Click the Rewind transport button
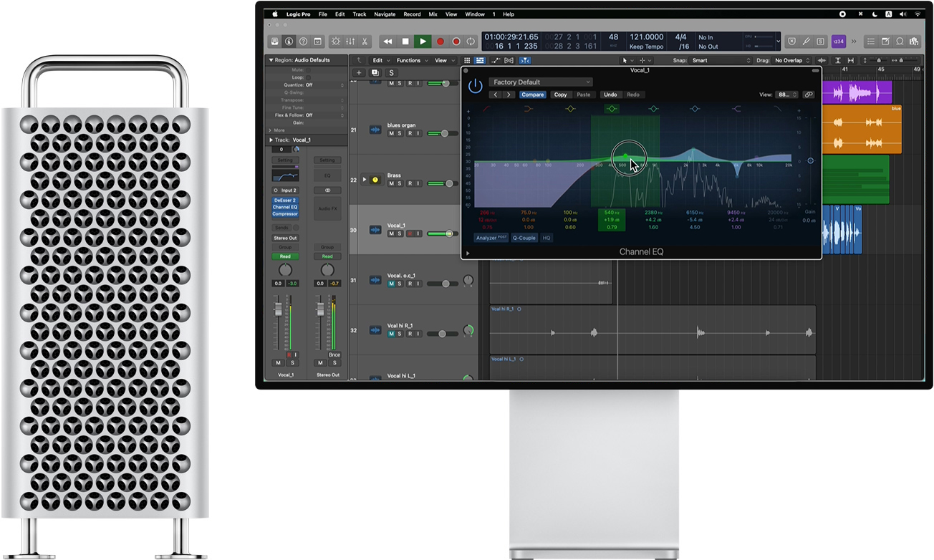934x560 pixels. [387, 42]
